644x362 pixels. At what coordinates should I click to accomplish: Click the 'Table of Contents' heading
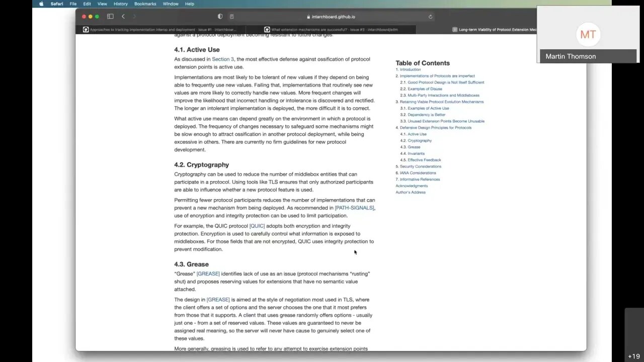pos(423,63)
